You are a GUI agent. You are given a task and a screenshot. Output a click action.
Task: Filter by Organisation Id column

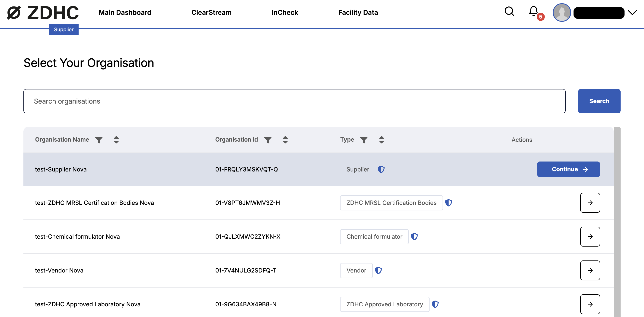pos(268,140)
